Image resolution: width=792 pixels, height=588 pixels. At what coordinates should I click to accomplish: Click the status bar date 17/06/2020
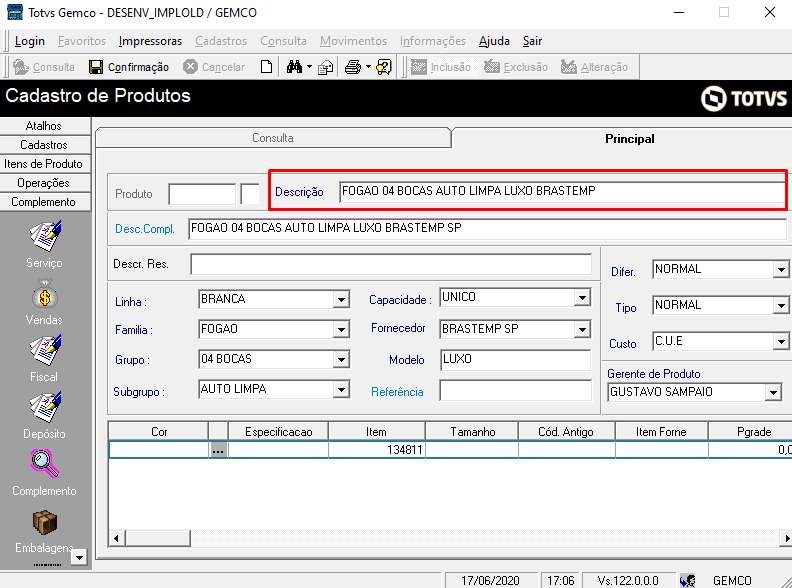point(490,581)
